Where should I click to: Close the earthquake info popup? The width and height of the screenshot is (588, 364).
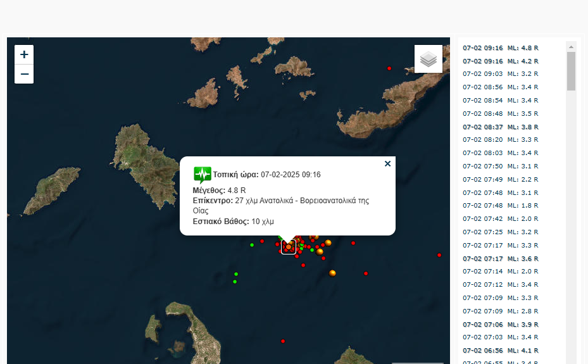click(x=387, y=164)
